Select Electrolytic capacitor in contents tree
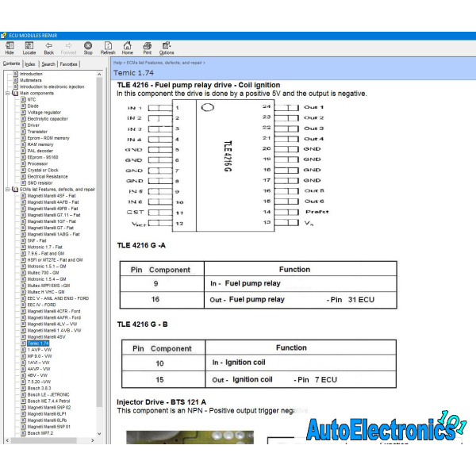The height and width of the screenshot is (476, 476). [47, 118]
